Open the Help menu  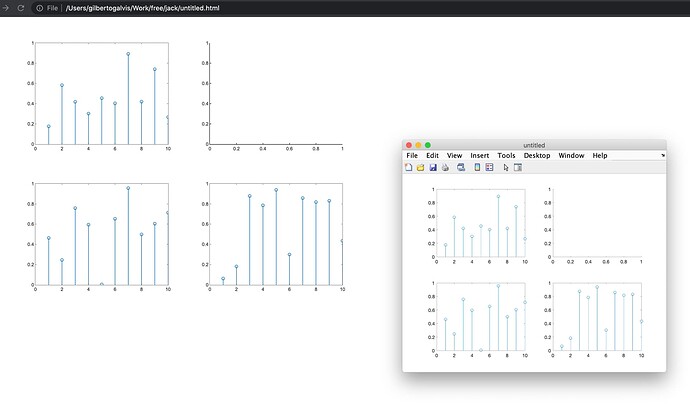600,155
